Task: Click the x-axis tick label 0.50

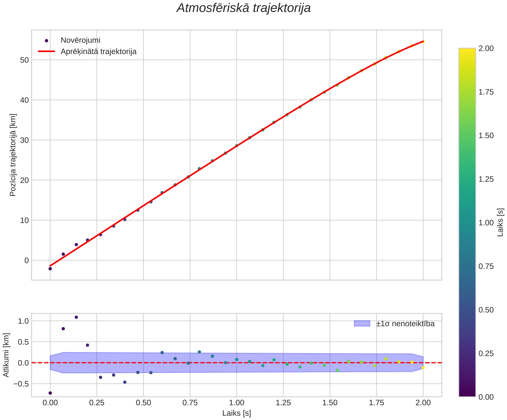Action: 143,403
